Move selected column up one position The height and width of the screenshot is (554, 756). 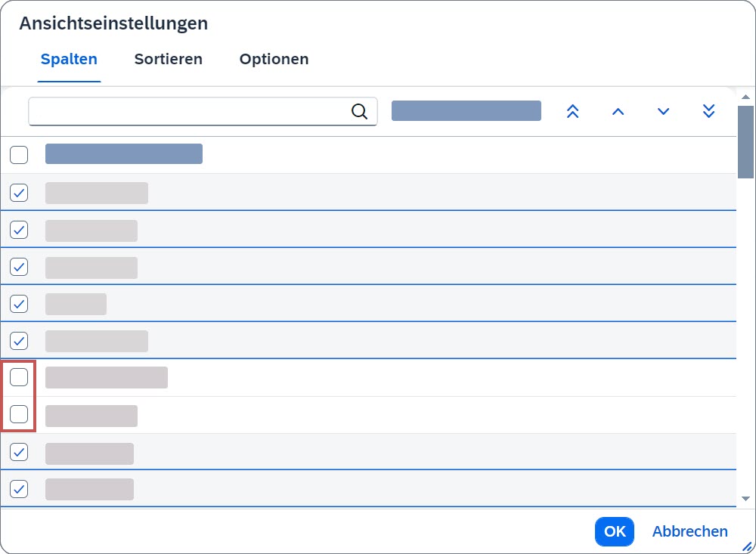point(618,112)
